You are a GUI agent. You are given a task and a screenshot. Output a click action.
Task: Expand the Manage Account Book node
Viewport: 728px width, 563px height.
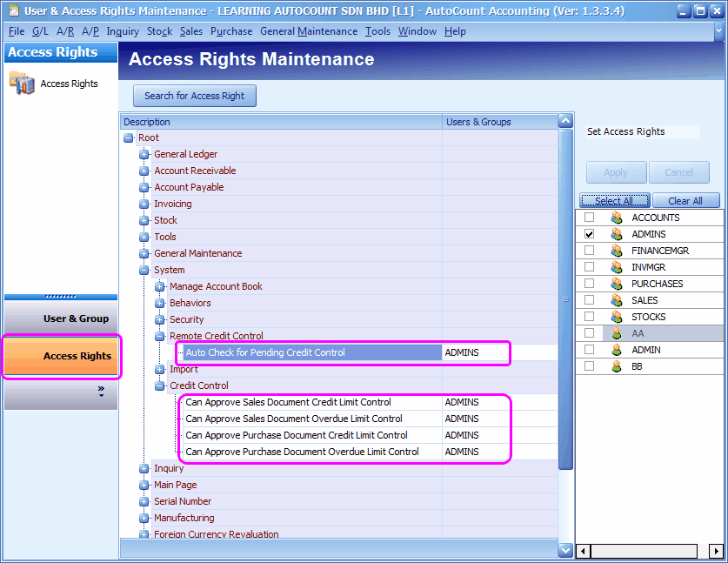pyautogui.click(x=160, y=287)
